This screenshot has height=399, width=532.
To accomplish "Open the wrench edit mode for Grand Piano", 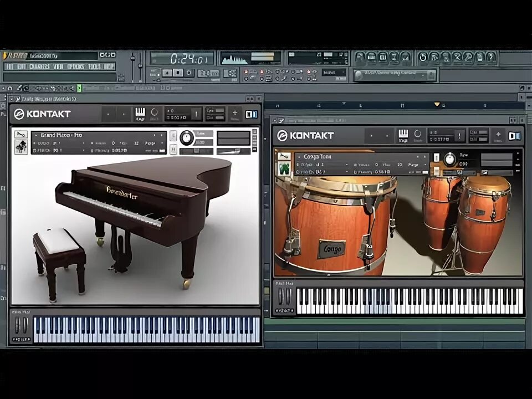I will click(x=21, y=134).
